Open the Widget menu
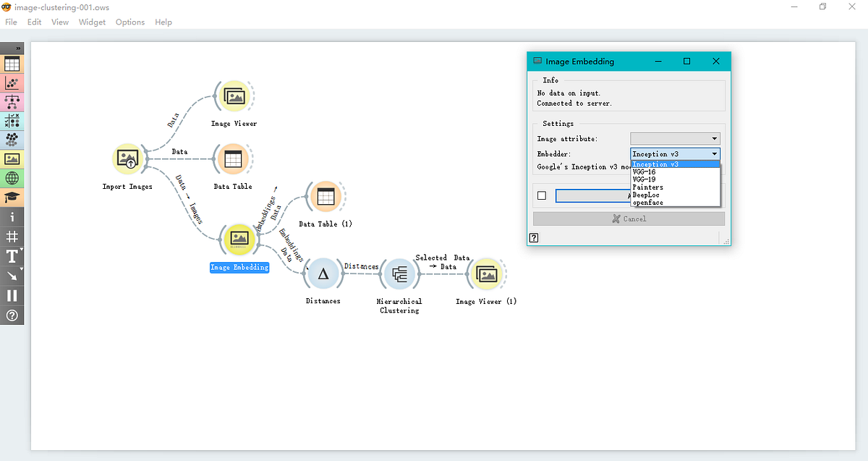This screenshot has height=461, width=868. coord(92,22)
